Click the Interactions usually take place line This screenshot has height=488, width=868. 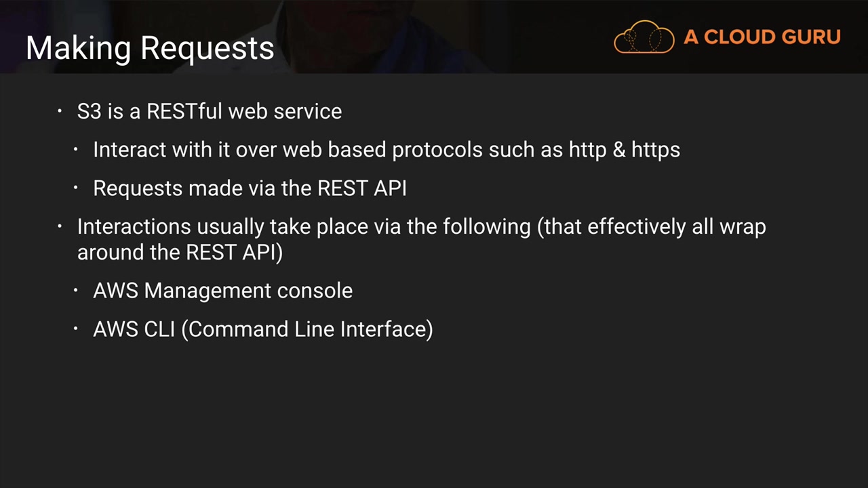[x=421, y=226]
